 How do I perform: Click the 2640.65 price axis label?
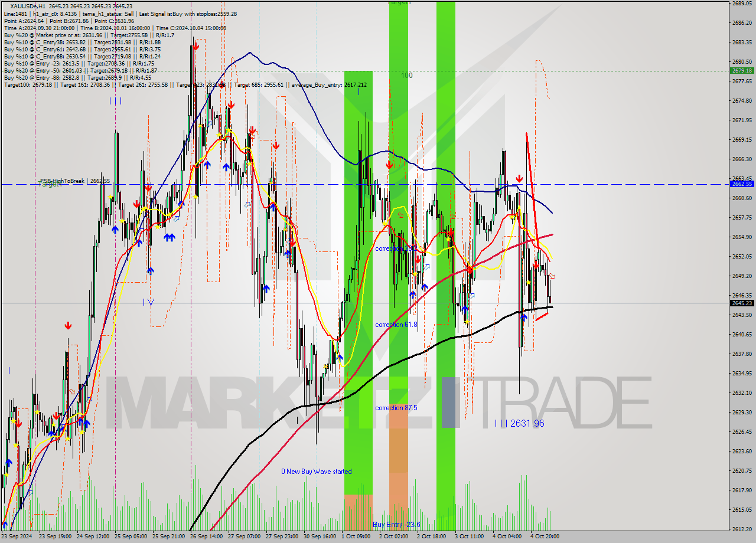[x=742, y=335]
